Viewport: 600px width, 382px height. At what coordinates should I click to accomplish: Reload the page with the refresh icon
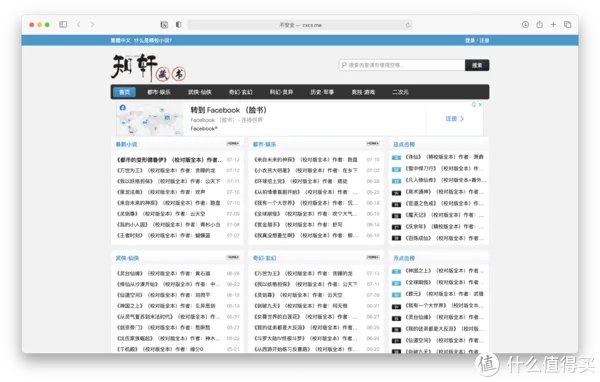tap(408, 25)
